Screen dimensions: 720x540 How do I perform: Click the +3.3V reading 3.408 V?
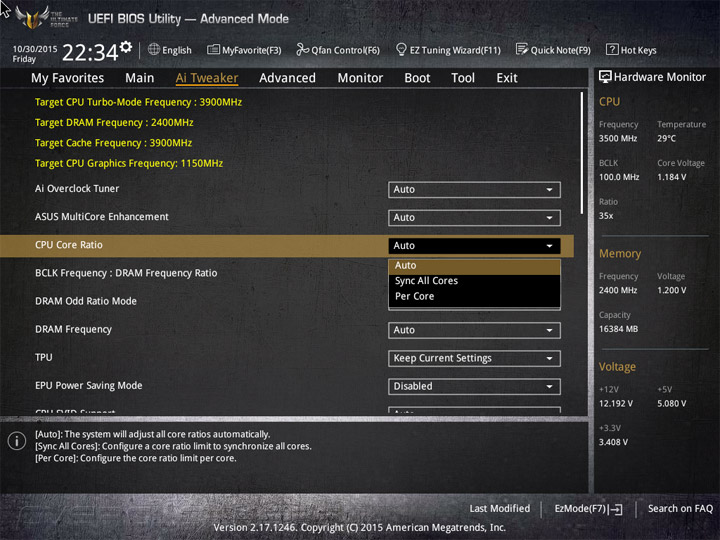tap(613, 442)
